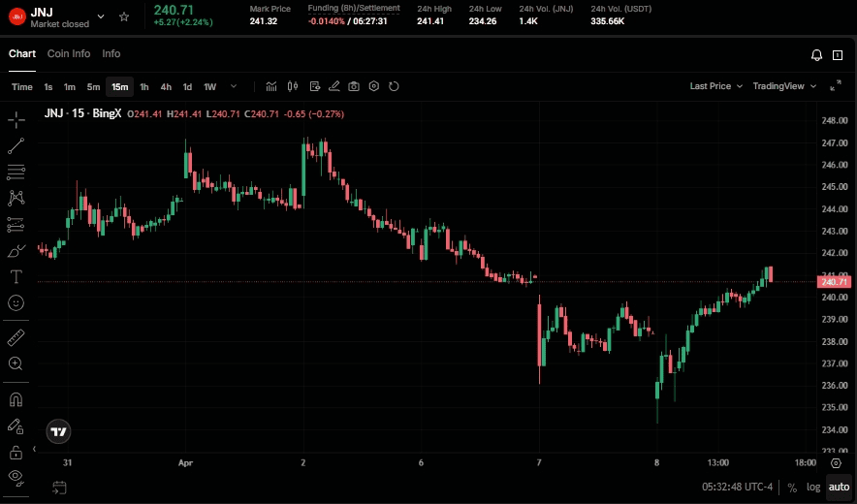The width and height of the screenshot is (857, 504).
Task: Open the Fibonacci retracement tools
Action: (16, 173)
